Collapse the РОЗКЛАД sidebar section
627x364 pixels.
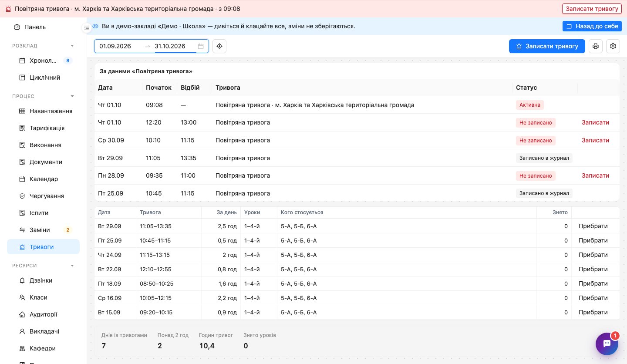click(x=72, y=46)
